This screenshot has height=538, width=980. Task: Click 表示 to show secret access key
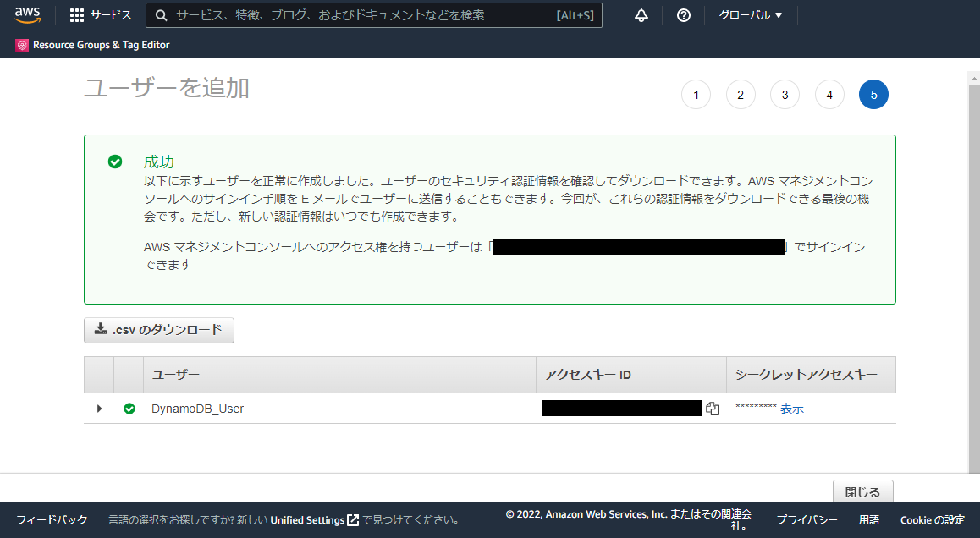click(792, 409)
